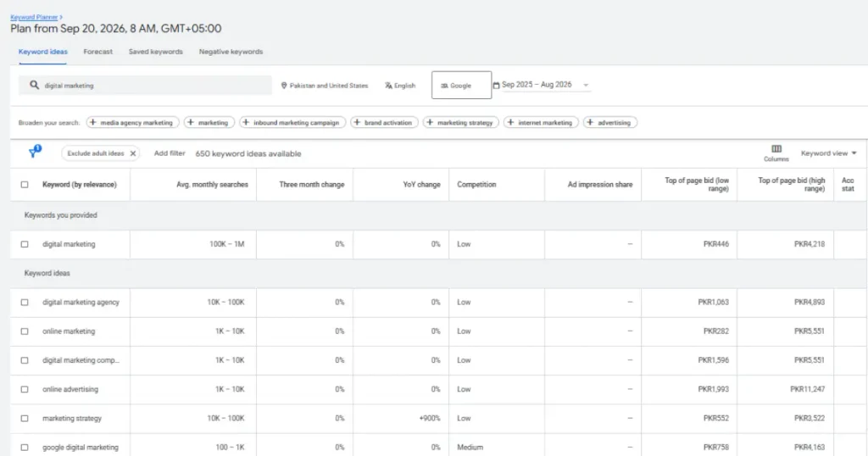Toggle the select-all keywords checkbox

point(25,184)
